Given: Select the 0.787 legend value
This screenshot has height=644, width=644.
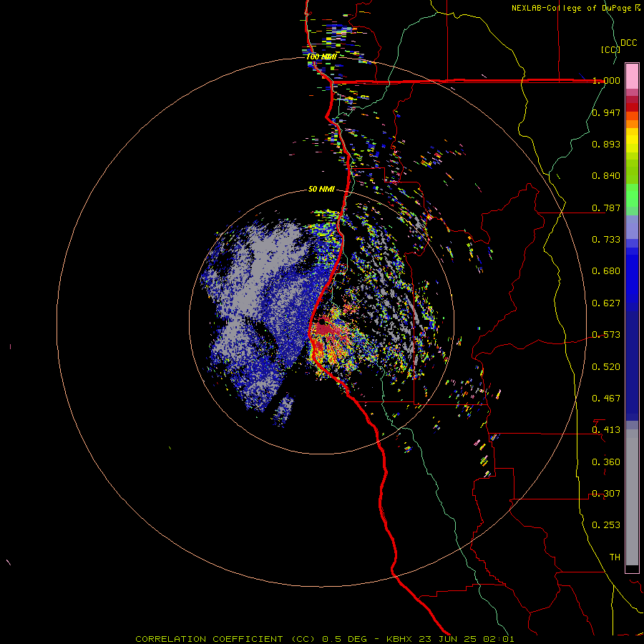Looking at the screenshot, I should pos(606,208).
